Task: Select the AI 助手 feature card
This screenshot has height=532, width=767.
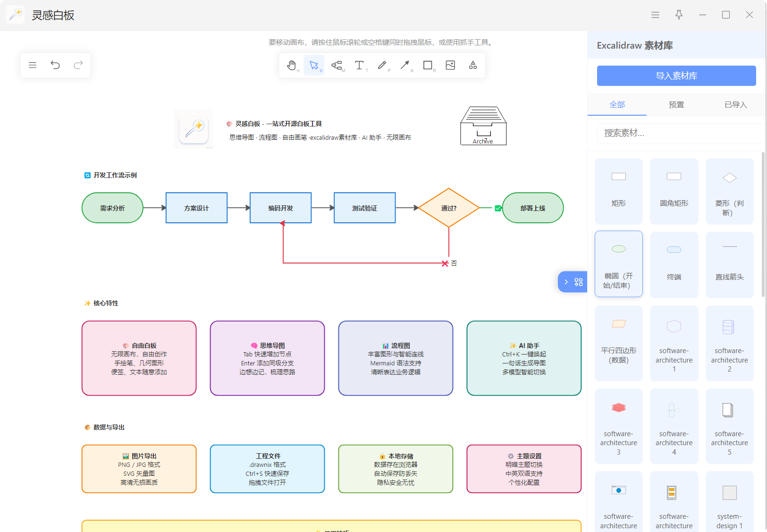Action: (524, 358)
